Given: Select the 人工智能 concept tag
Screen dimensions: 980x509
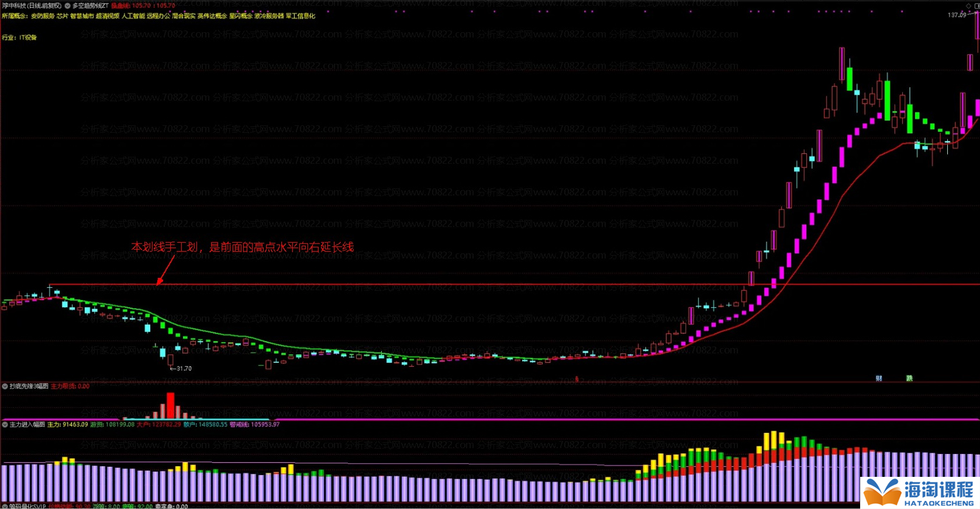Looking at the screenshot, I should (133, 16).
